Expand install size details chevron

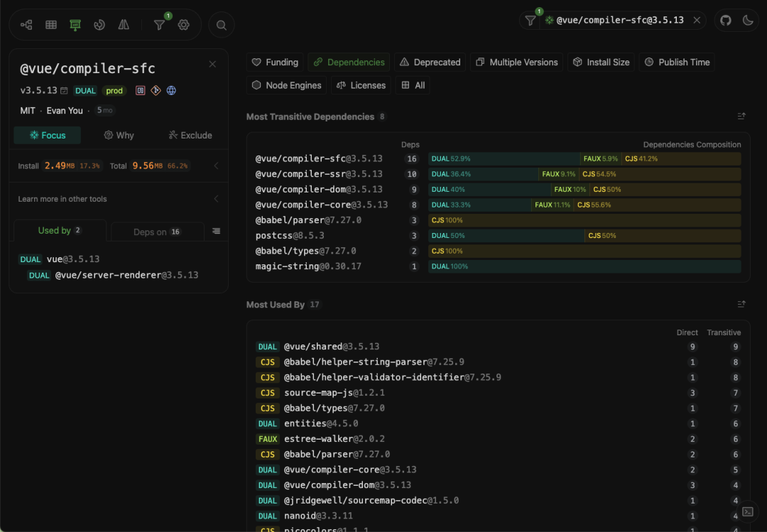pyautogui.click(x=216, y=166)
